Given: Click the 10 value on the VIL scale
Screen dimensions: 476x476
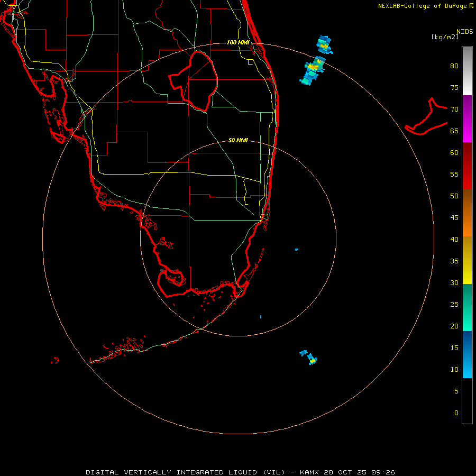Looking at the screenshot, I should click(454, 370).
